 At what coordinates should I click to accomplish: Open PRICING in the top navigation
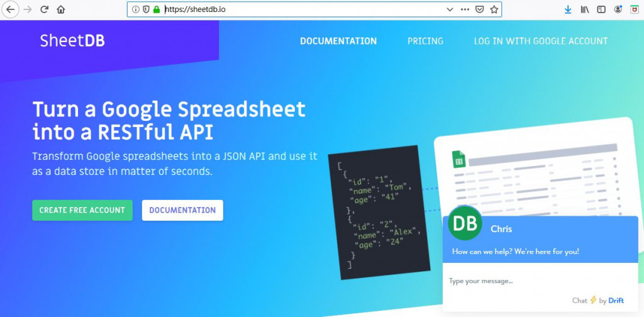pos(426,41)
